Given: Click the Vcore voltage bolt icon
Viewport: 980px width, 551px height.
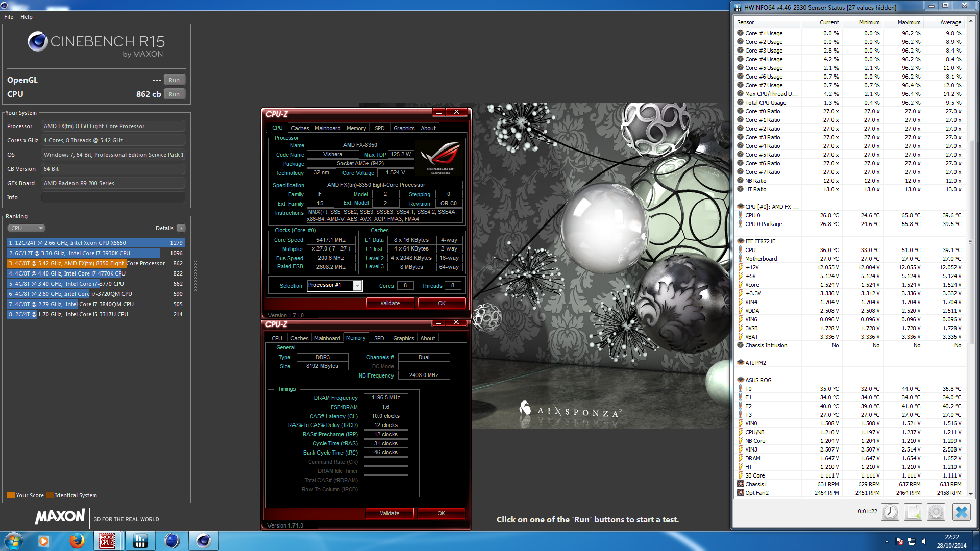Looking at the screenshot, I should tap(740, 285).
